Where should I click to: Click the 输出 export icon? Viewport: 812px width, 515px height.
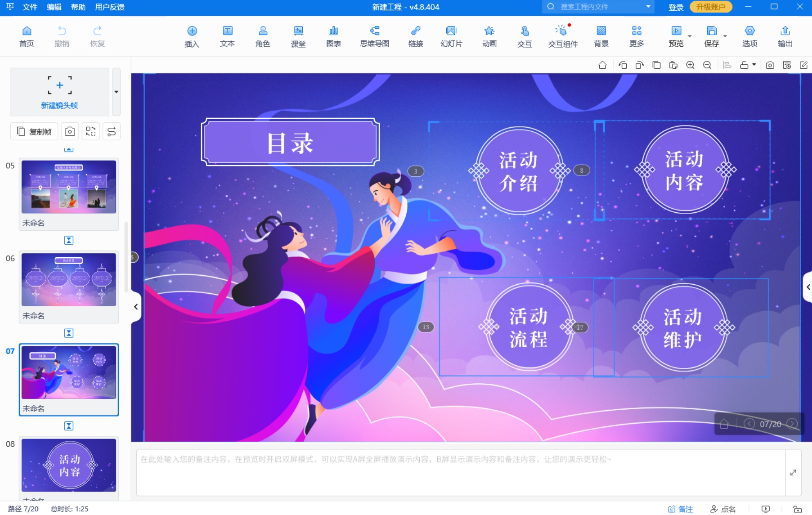(x=785, y=36)
